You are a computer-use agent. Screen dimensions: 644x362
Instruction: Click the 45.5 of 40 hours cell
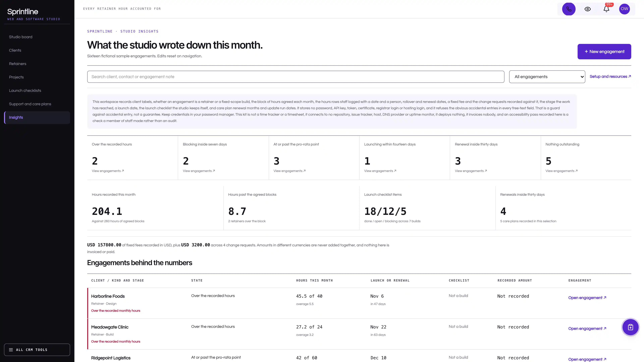[x=309, y=296]
